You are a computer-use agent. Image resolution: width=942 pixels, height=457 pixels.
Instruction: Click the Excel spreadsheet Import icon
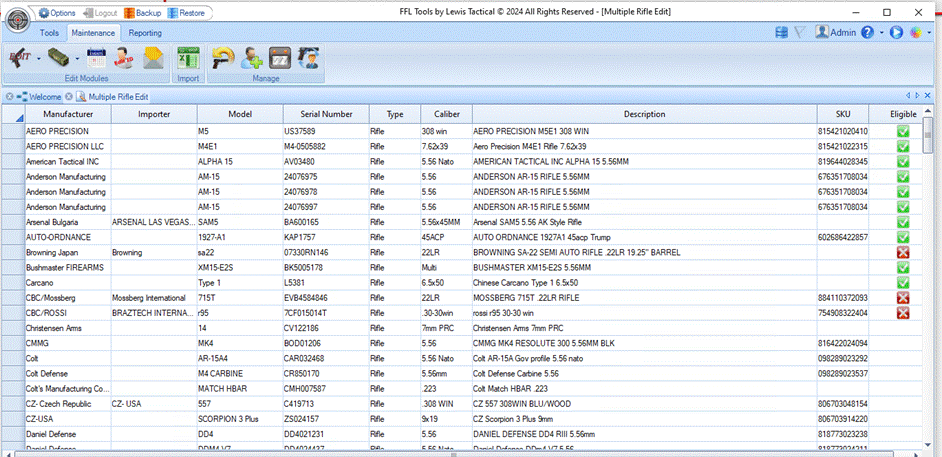point(188,58)
